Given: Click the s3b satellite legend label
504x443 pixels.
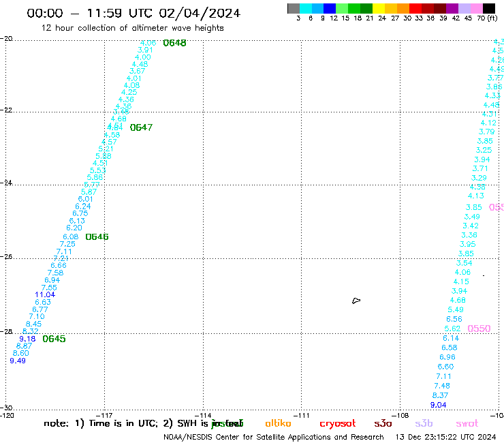Looking at the screenshot, I should point(424,423).
